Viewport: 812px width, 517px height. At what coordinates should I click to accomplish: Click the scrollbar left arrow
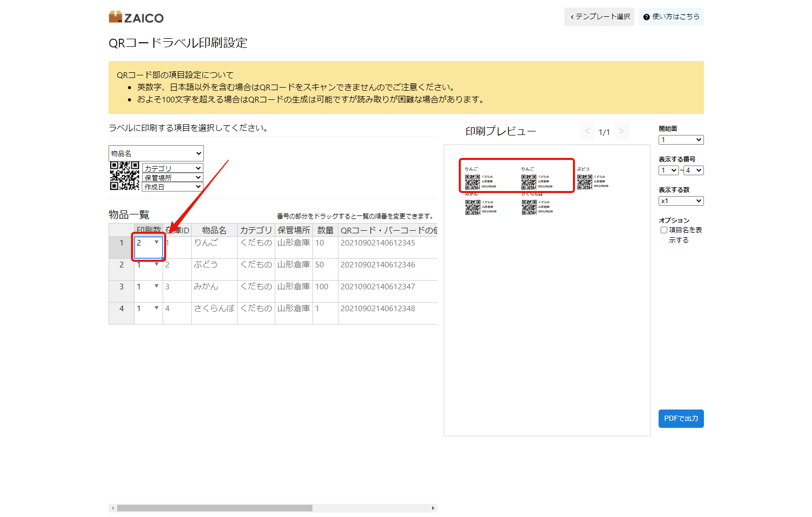(x=112, y=508)
